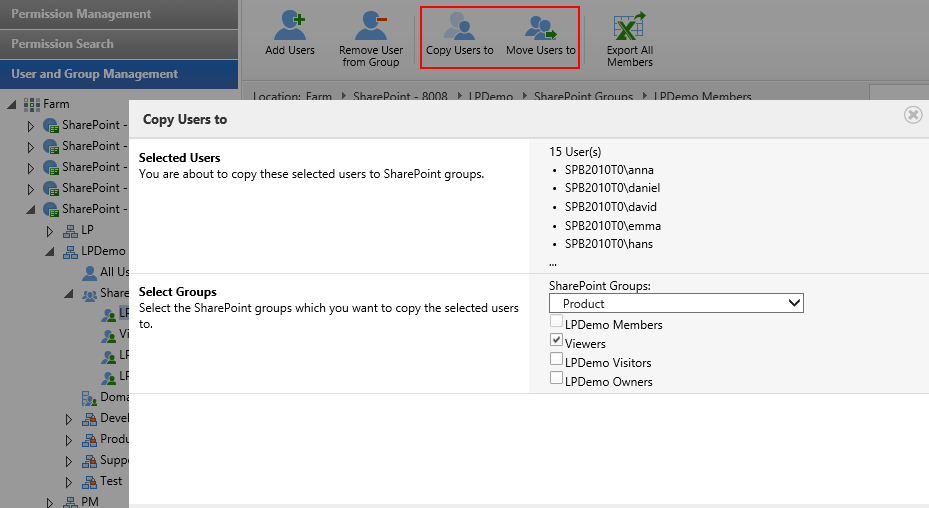Click the Add Users icon
Screen dimensions: 929x508
click(x=289, y=26)
